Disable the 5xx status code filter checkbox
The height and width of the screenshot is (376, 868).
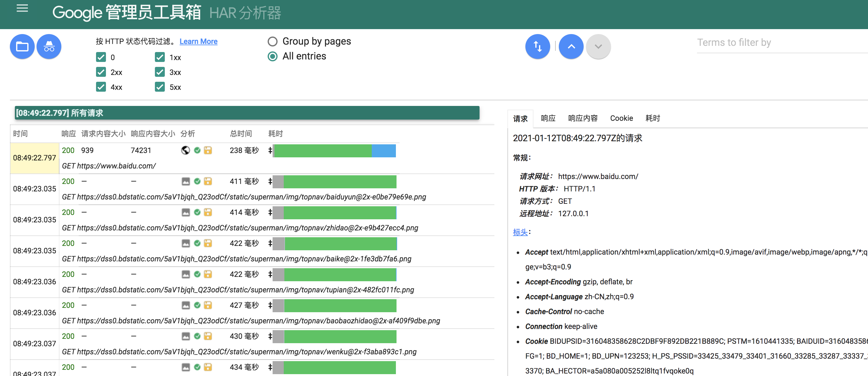[160, 87]
